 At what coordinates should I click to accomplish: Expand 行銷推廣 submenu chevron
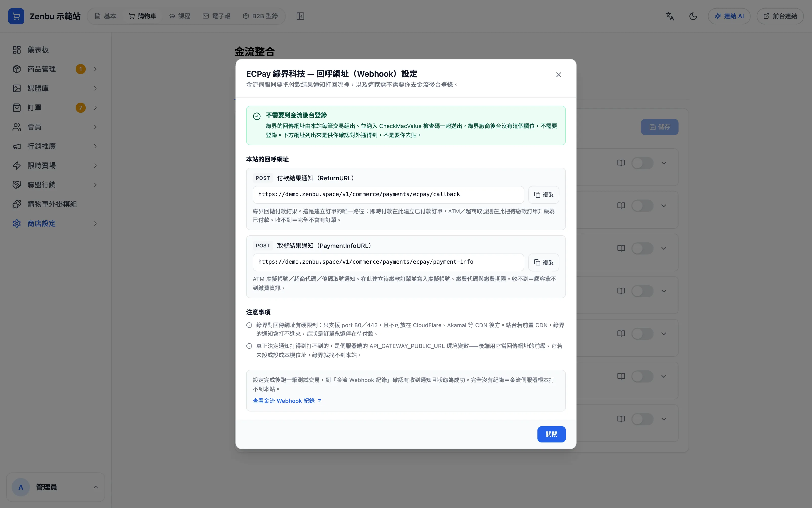(95, 147)
